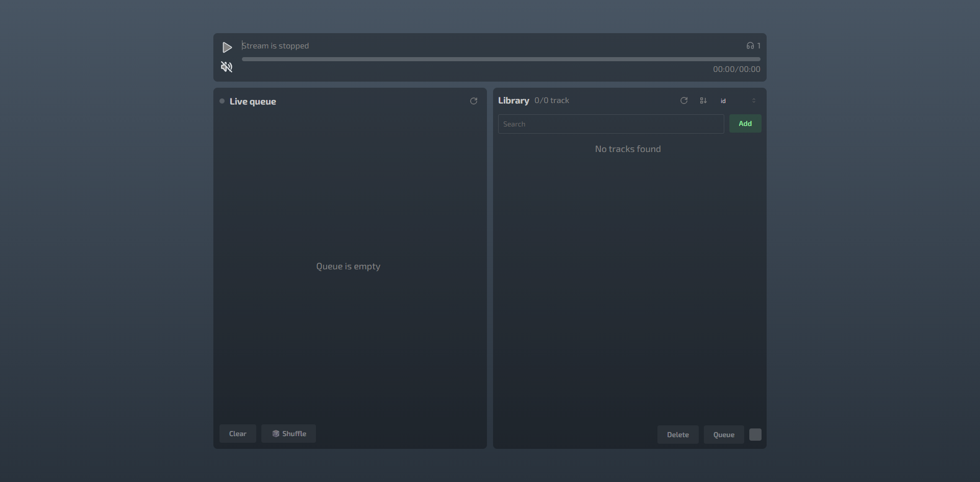The image size is (980, 482).
Task: Click the 'Stream is stopped' status text
Action: click(276, 46)
